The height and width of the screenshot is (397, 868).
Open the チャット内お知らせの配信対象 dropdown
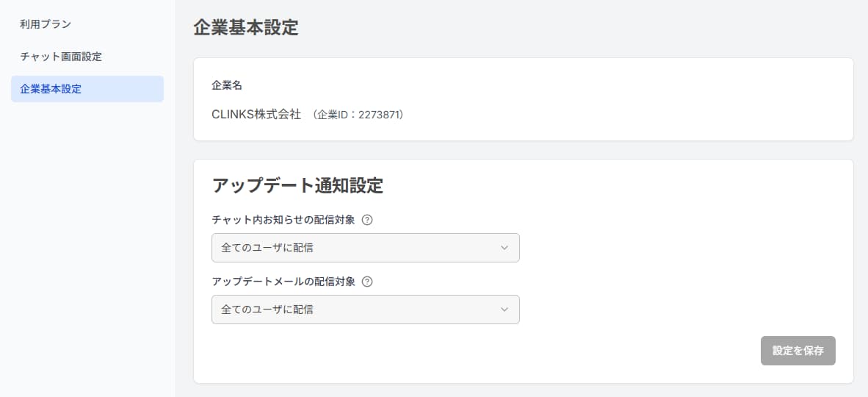point(365,248)
